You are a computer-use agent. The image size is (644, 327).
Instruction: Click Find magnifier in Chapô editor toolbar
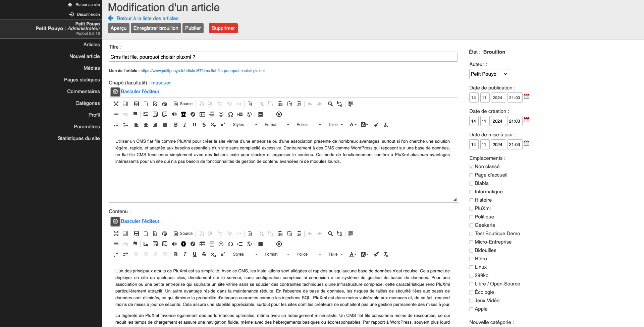tap(330, 104)
